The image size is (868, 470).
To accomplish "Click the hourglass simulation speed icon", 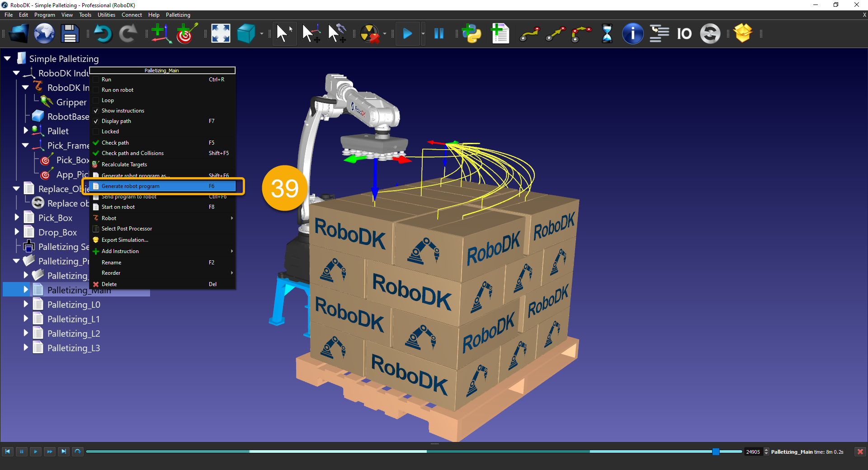I will click(x=607, y=33).
